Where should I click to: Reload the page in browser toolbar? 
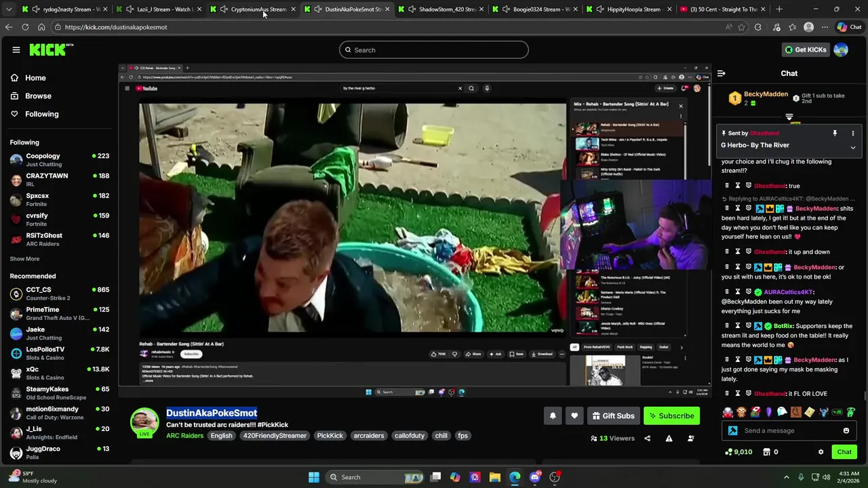point(25,27)
